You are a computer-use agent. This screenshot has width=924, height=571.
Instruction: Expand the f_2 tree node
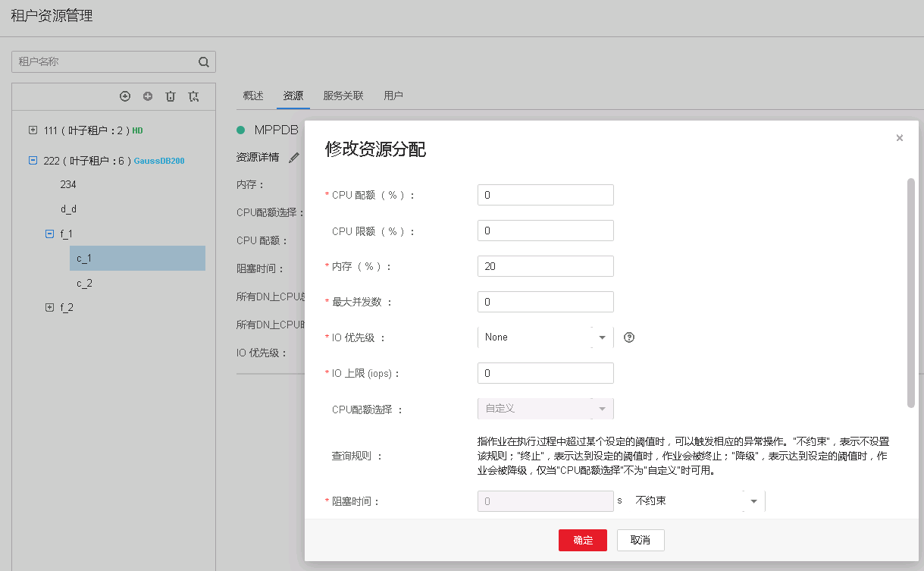(x=50, y=307)
